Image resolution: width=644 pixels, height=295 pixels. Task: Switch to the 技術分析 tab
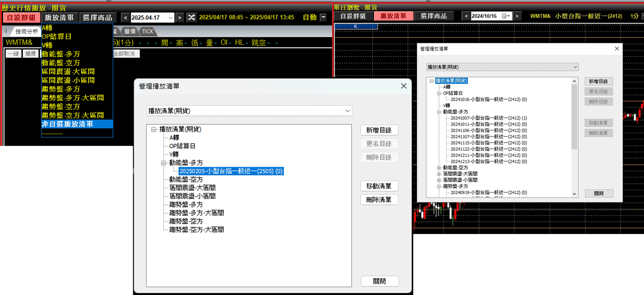click(x=27, y=31)
